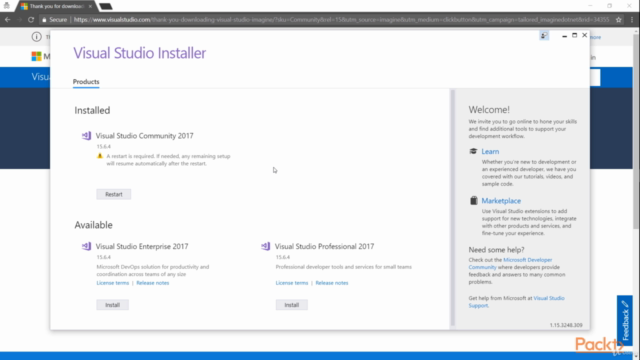
Task: Click the restart warning triangle icon
Action: pyautogui.click(x=100, y=156)
